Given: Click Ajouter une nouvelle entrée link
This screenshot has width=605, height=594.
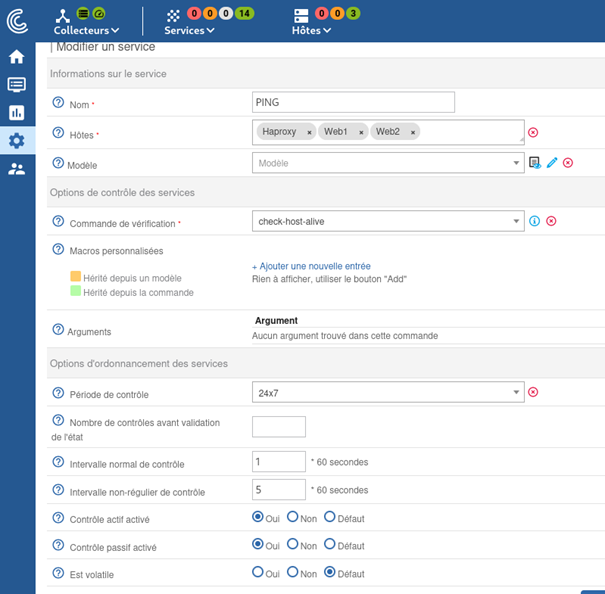Looking at the screenshot, I should click(x=311, y=266).
